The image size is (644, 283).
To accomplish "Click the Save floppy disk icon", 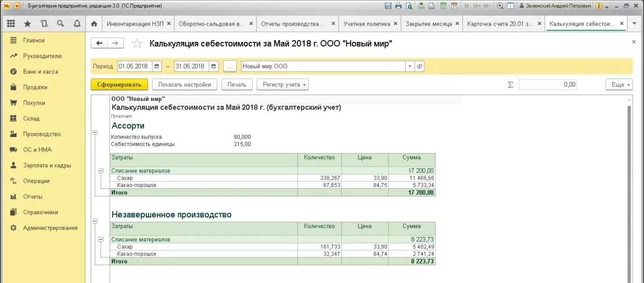I will (388, 6).
